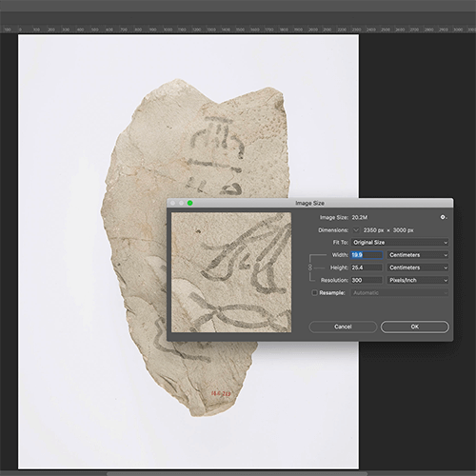
Task: Click the green zoom button on Image Size dialog
Action: tap(190, 203)
